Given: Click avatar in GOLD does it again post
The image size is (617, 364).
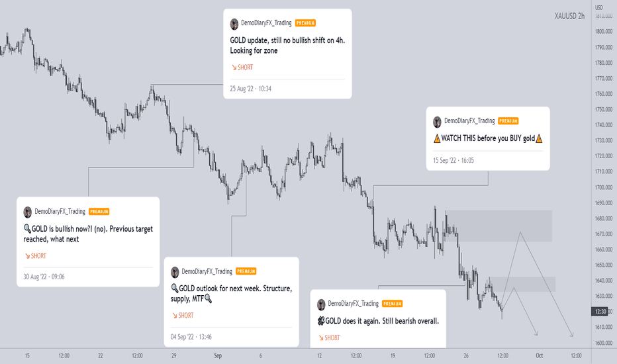Looking at the screenshot, I should pos(321,304).
